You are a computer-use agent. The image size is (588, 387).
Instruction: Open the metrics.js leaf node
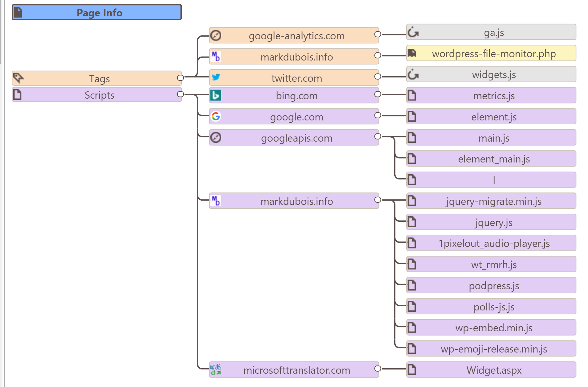tap(491, 95)
